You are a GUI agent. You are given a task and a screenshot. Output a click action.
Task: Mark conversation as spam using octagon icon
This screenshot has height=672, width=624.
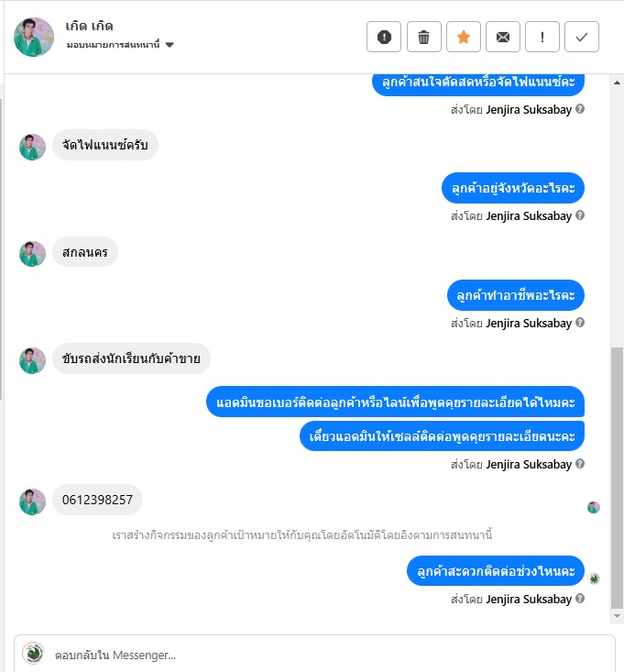384,37
